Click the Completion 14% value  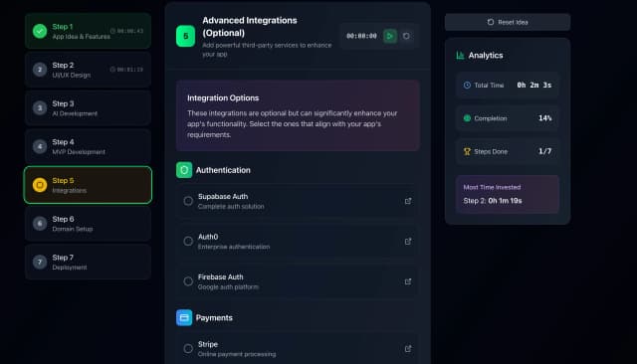coord(544,118)
